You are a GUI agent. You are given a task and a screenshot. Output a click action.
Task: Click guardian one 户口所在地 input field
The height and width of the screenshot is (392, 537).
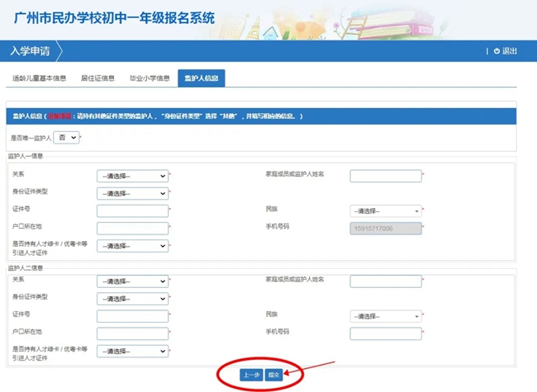pyautogui.click(x=132, y=228)
